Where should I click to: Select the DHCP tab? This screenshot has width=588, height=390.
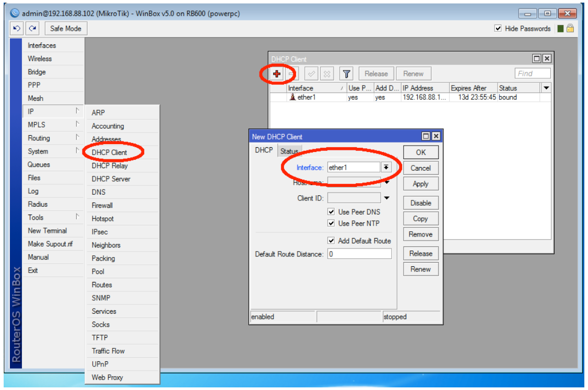264,150
